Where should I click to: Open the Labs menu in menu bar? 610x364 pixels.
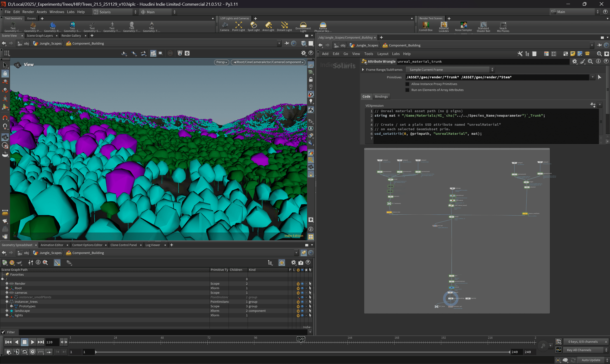click(71, 12)
